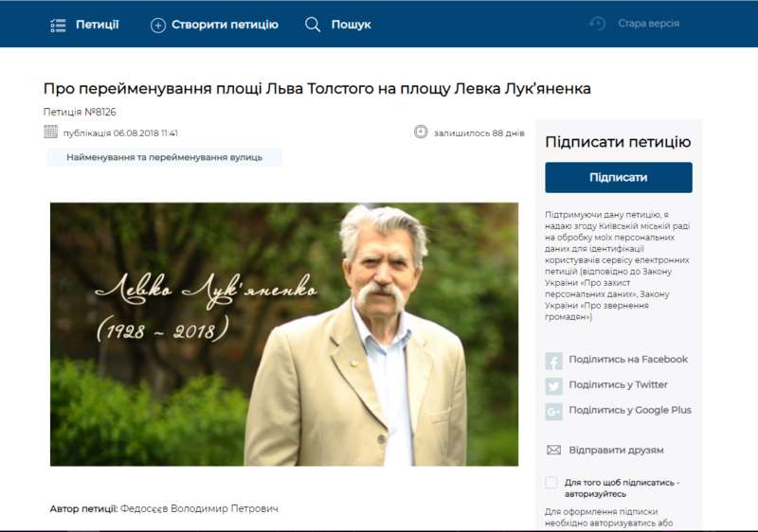
Task: Click Поділитись на Facebook link
Action: pos(628,360)
